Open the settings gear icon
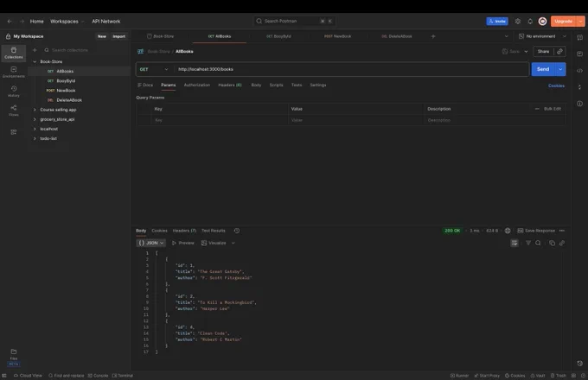 [518, 22]
